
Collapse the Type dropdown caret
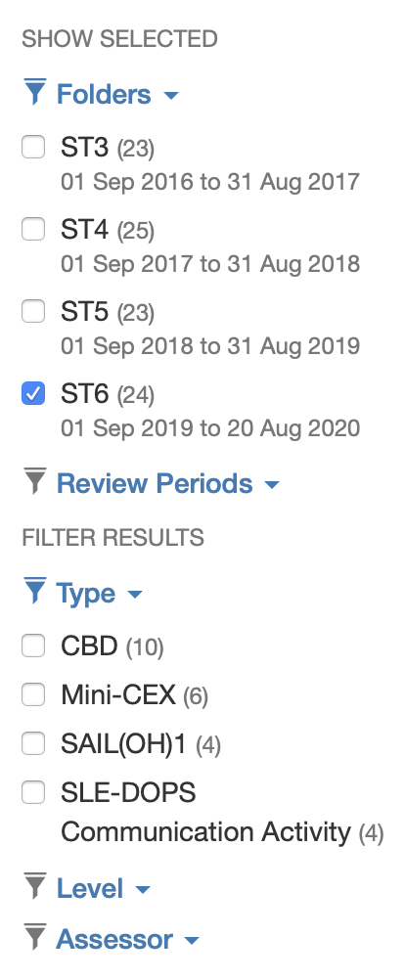coord(134,595)
